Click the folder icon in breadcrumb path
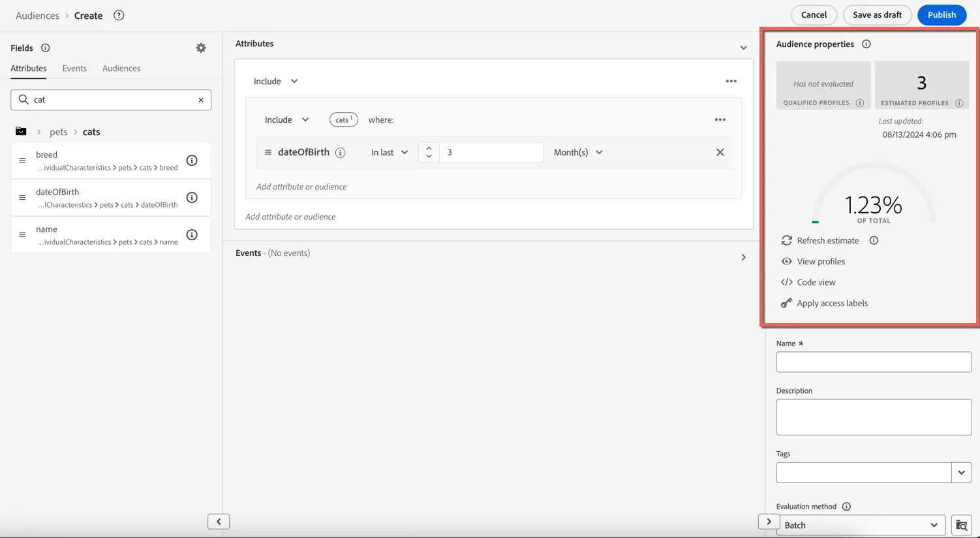980x538 pixels. (21, 131)
